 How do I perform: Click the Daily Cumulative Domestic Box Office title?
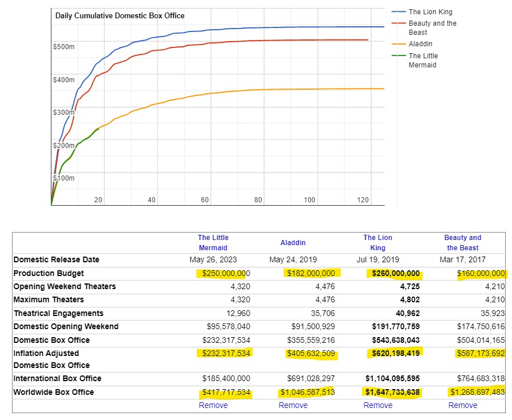[120, 15]
